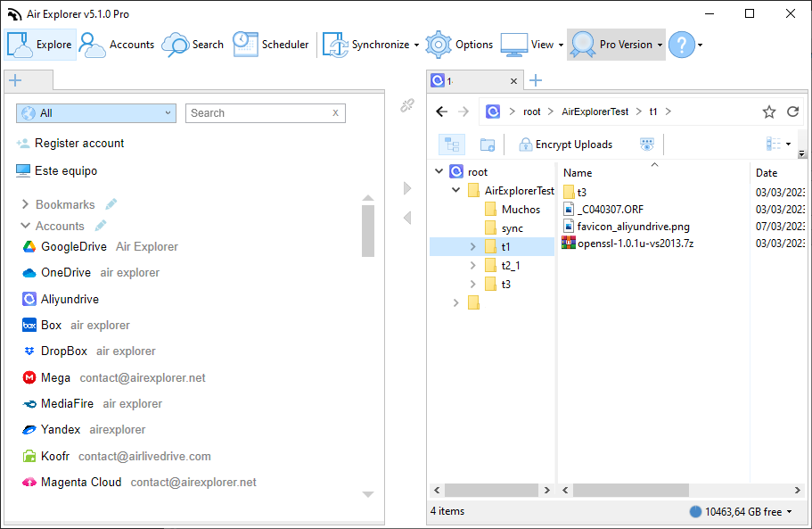Add a new tab in right pane
Image resolution: width=812 pixels, height=529 pixels.
[x=536, y=80]
